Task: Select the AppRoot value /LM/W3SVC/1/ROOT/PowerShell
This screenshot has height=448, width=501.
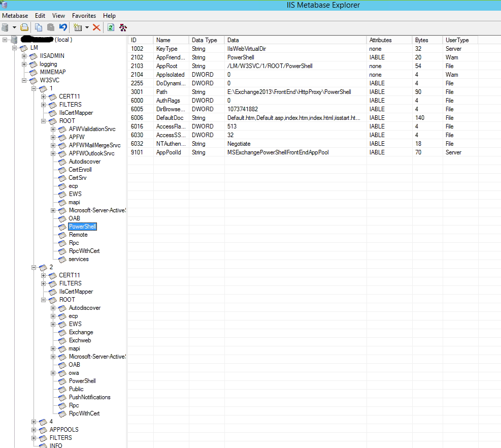Action: (x=270, y=66)
